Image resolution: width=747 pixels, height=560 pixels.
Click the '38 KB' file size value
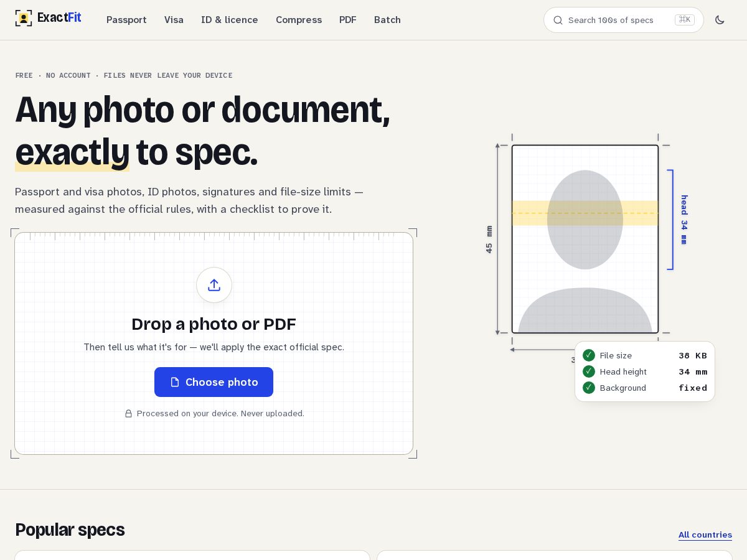coord(693,355)
